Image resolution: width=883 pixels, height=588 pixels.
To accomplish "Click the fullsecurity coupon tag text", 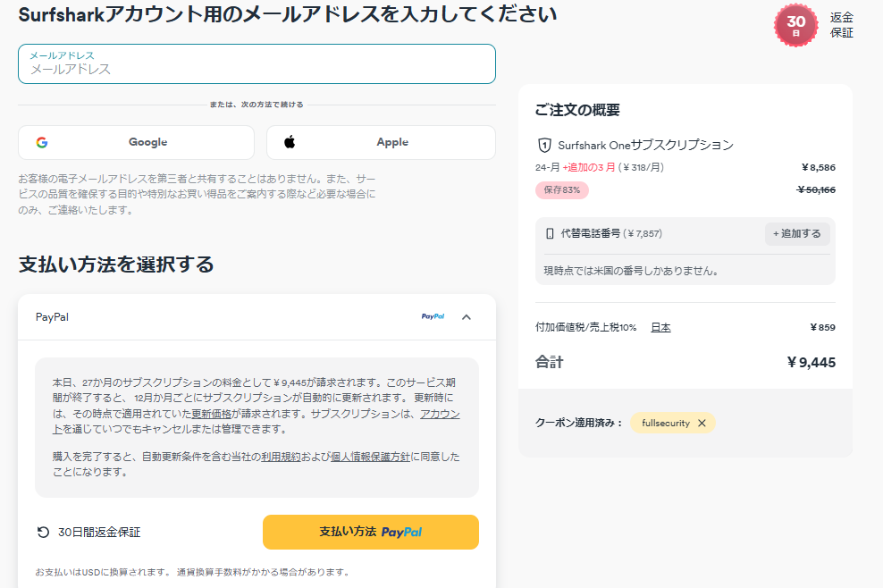I will tap(666, 423).
